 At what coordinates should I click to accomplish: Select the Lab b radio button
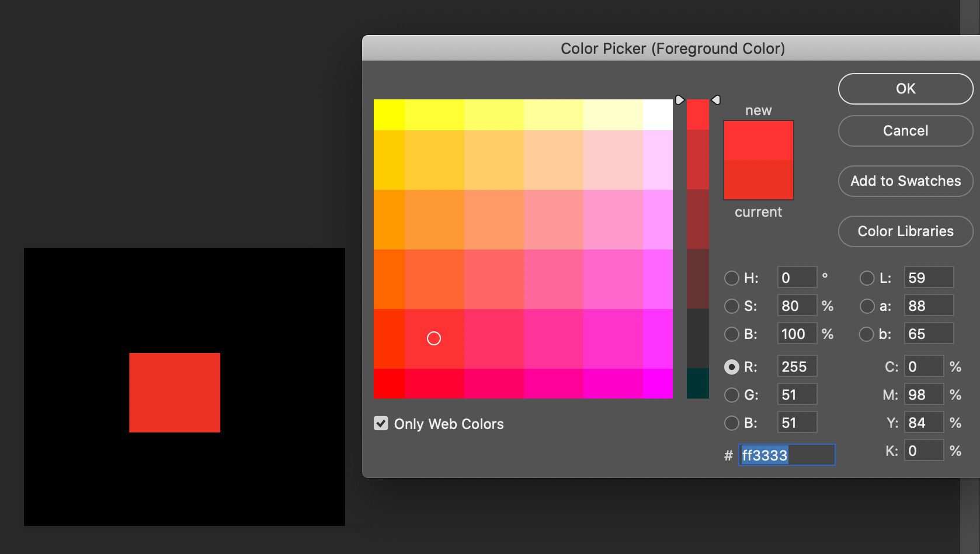[x=867, y=334]
